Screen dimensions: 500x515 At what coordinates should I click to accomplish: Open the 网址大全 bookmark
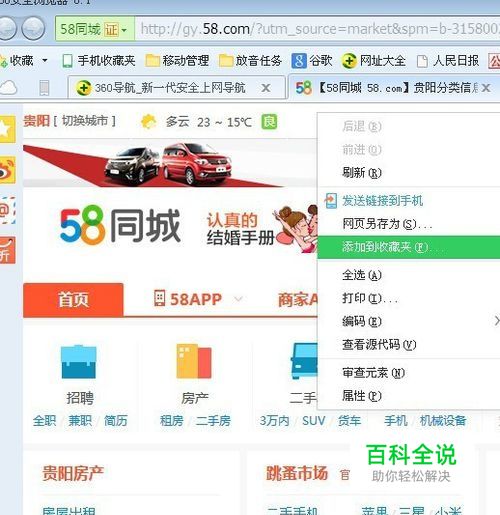(374, 61)
